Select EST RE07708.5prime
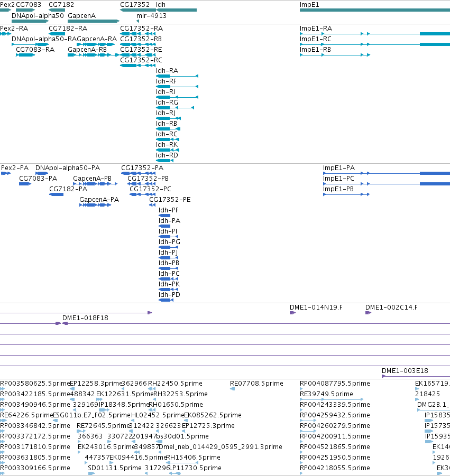 click(256, 384)
